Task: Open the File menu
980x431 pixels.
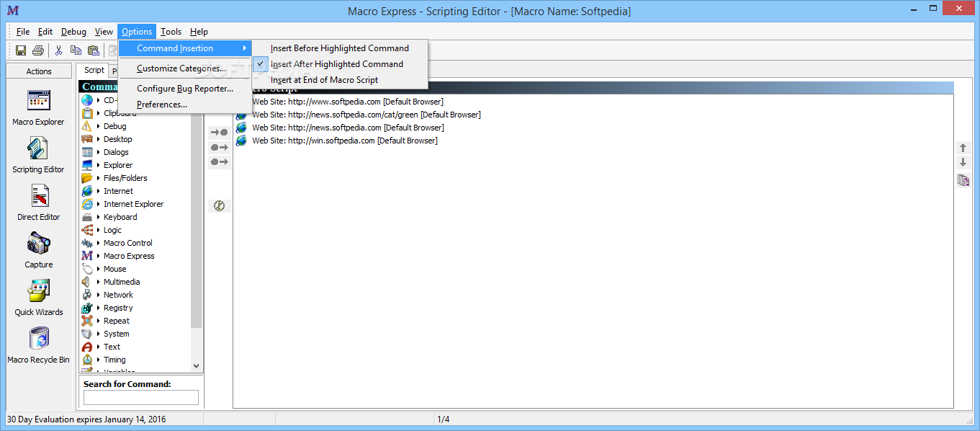Action: (23, 32)
